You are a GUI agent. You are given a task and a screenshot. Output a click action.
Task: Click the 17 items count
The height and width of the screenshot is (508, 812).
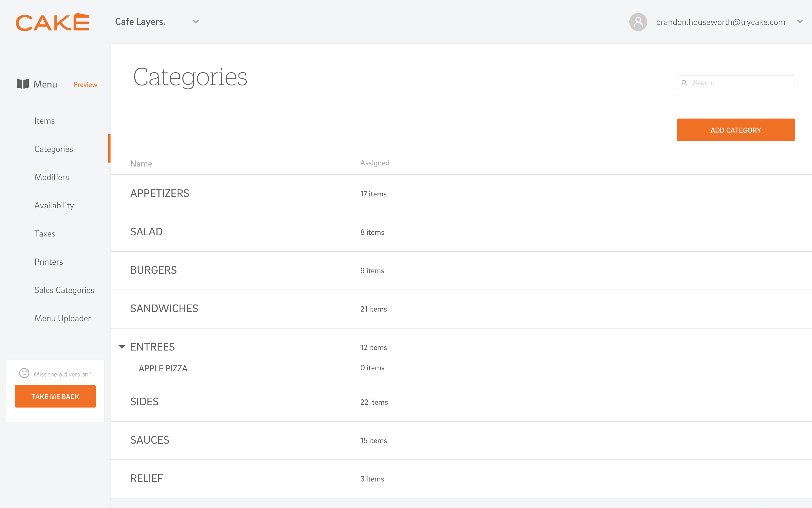pos(374,194)
